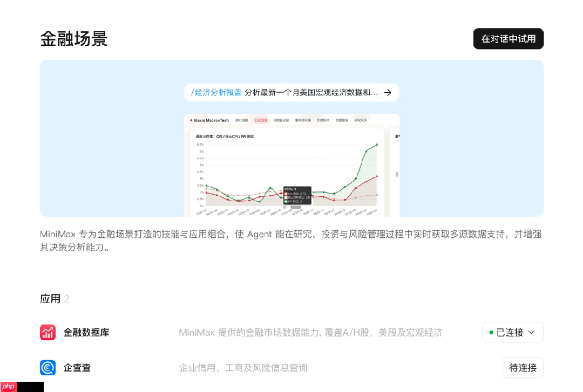Switch to 科技股日报 tab in preview

[281, 120]
